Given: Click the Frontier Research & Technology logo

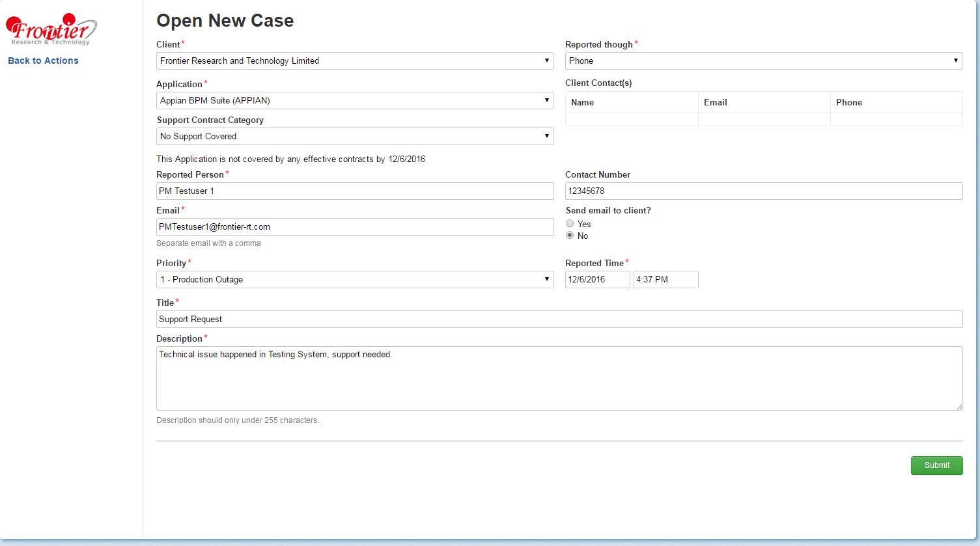Looking at the screenshot, I should click(x=51, y=30).
